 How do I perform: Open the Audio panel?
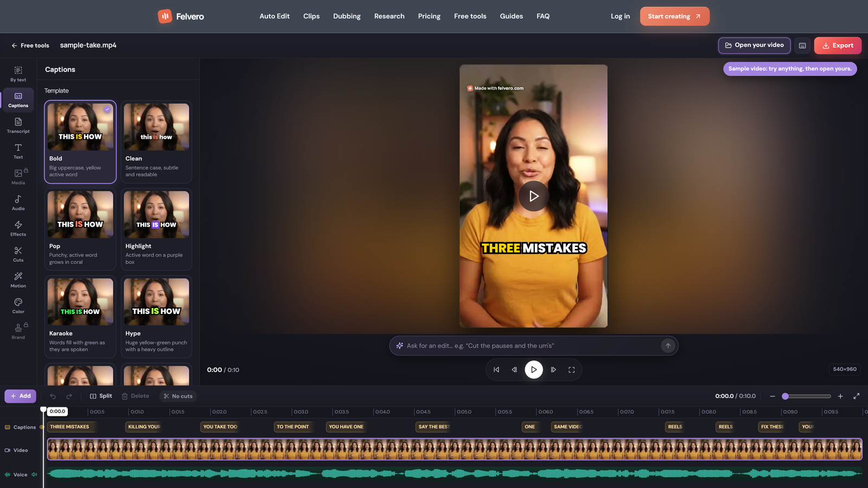click(18, 203)
